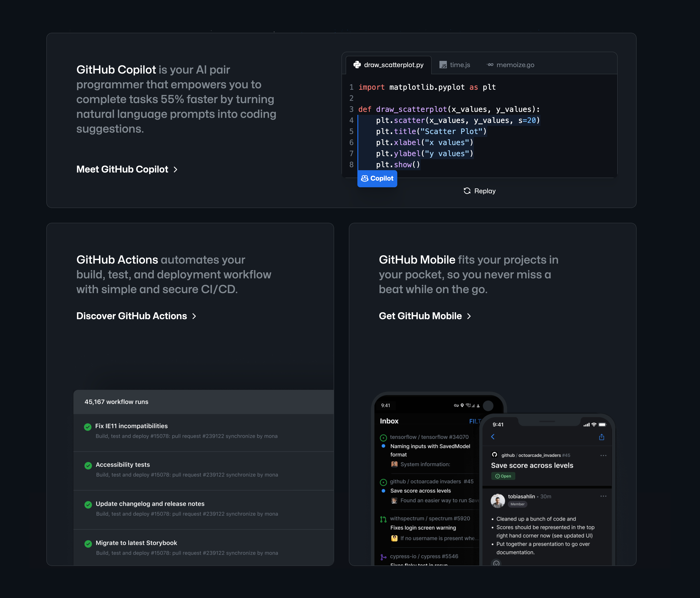This screenshot has width=700, height=598.
Task: Click the blue Copilot badge
Action: click(x=377, y=179)
